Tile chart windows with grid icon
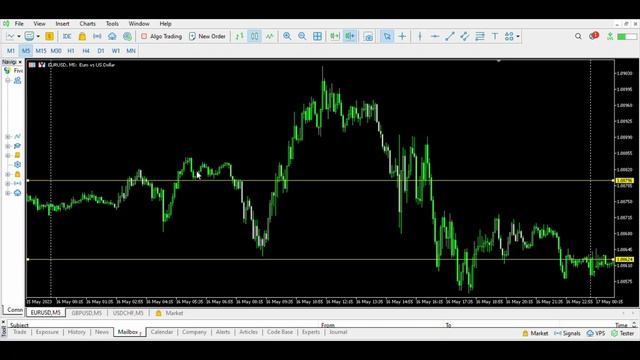 tap(317, 36)
